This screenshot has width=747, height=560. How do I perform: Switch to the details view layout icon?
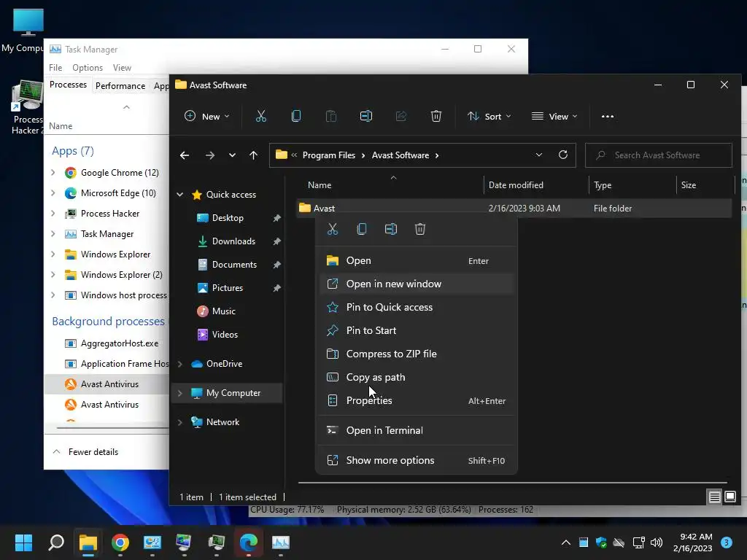click(715, 497)
